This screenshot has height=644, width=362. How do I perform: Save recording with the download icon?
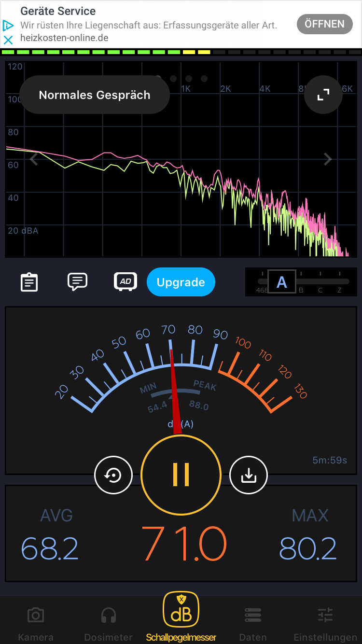point(248,476)
